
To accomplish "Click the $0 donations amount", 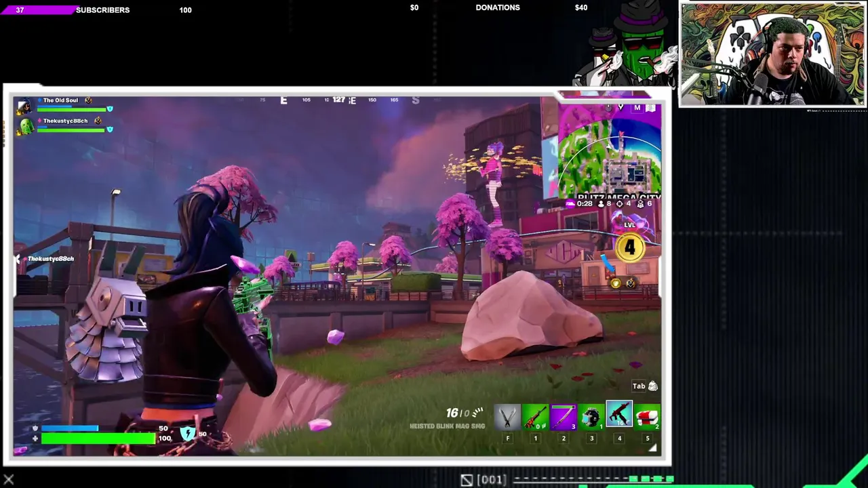I will pyautogui.click(x=414, y=7).
